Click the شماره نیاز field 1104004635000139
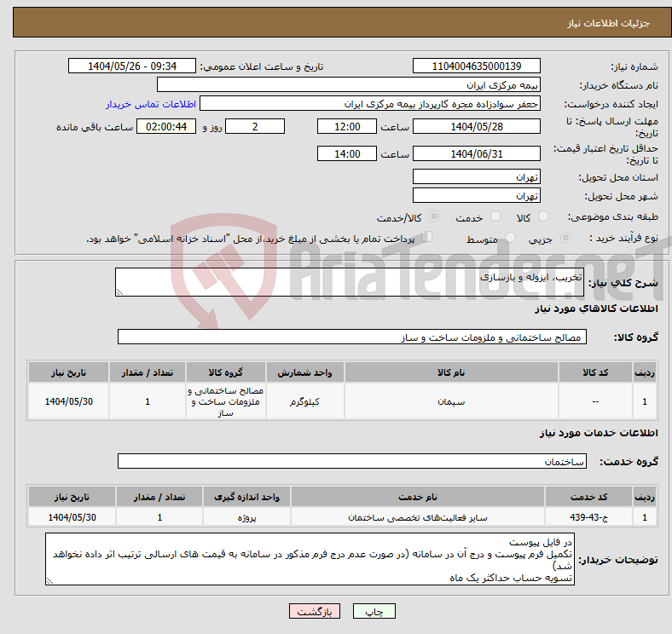Image resolution: width=672 pixels, height=634 pixels. click(477, 66)
